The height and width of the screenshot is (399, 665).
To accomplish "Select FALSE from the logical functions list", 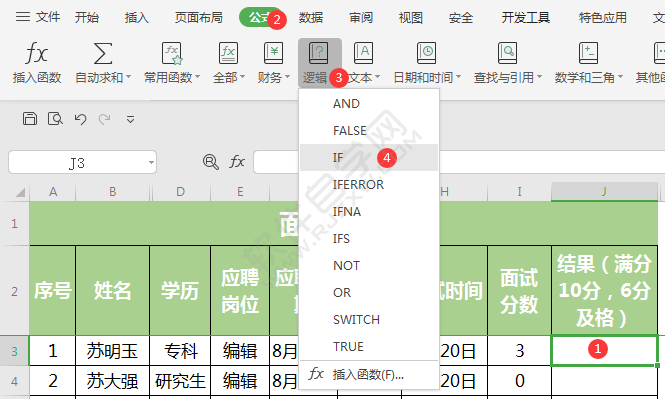I will [369, 131].
